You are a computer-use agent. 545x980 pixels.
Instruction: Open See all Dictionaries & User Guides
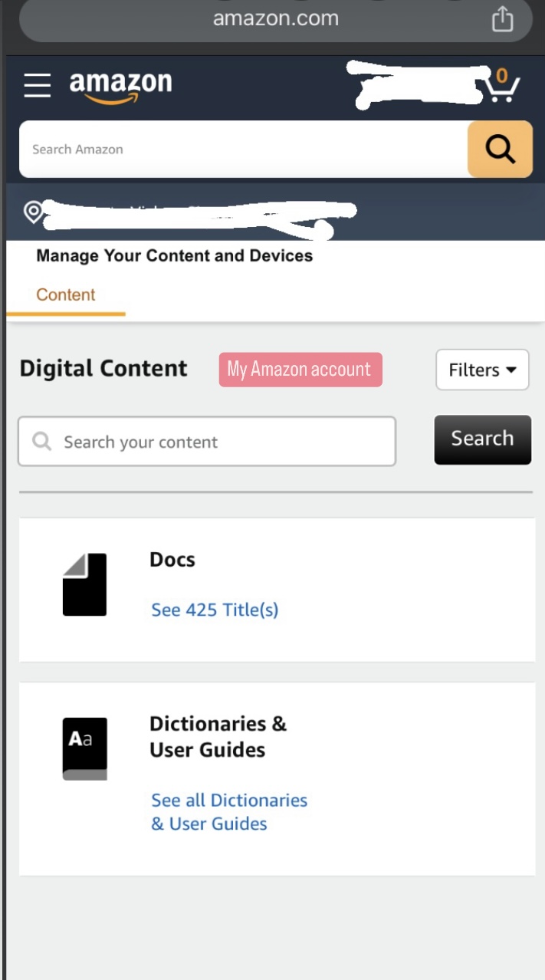tap(229, 812)
